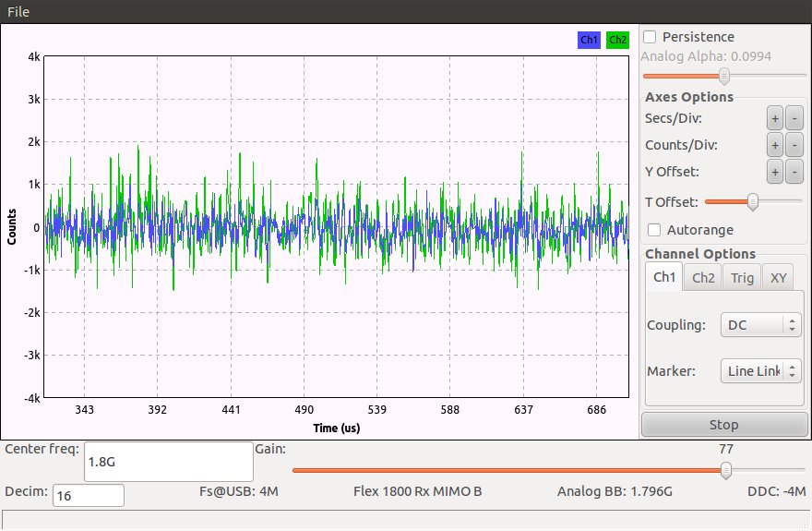Viewport: 812px width, 531px height.
Task: Switch to the Ch2 tab
Action: pyautogui.click(x=703, y=277)
